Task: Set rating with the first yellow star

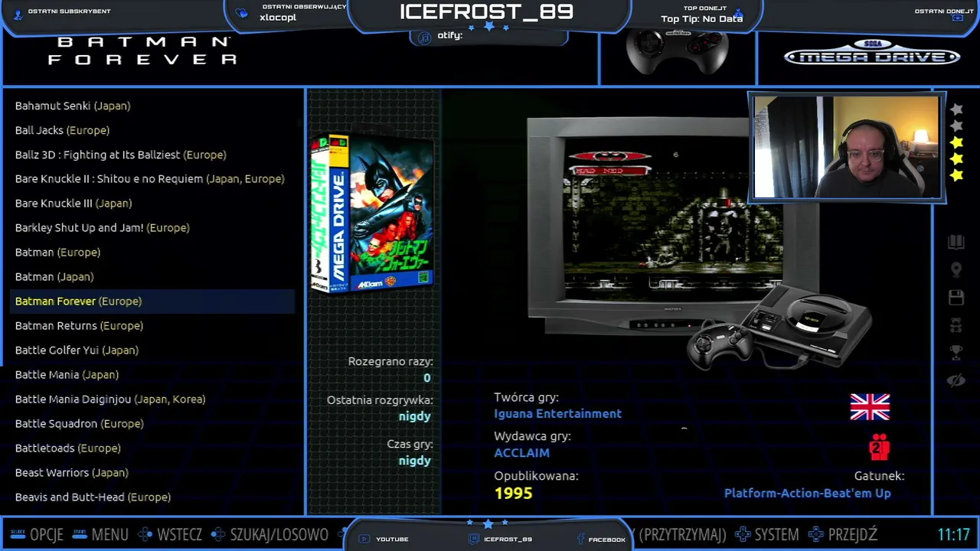Action: (x=956, y=142)
